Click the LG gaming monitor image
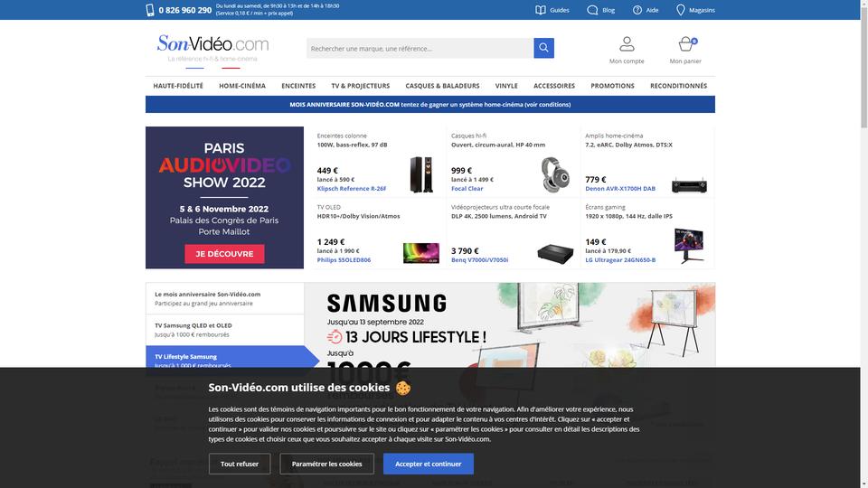Image resolution: width=868 pixels, height=488 pixels. [x=689, y=246]
